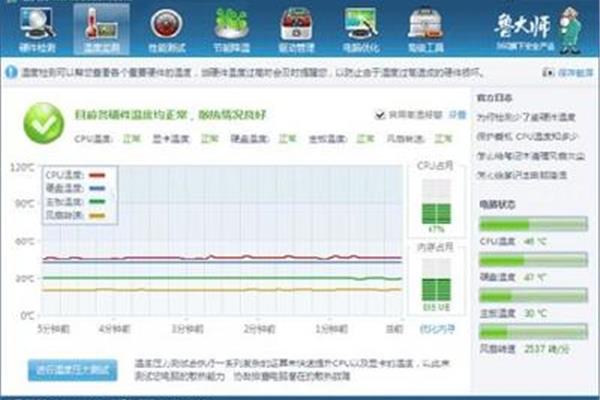The height and width of the screenshot is (400, 600).
Task: Open the 性能测试 gauge icon
Action: click(x=166, y=30)
